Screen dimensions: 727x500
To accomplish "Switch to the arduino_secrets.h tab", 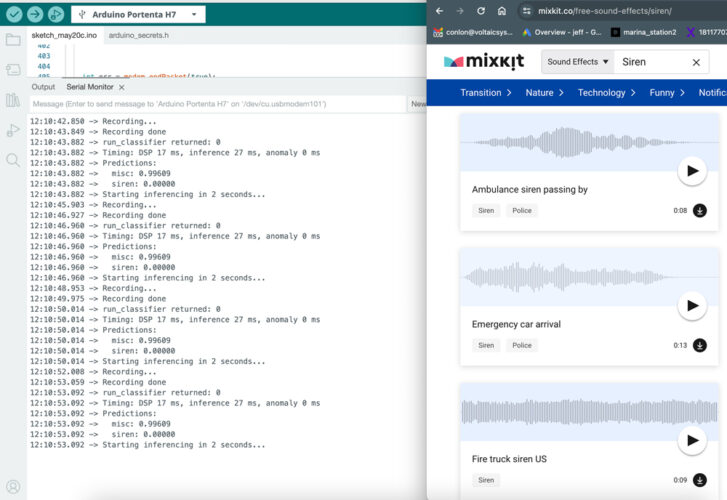I will pos(138,34).
